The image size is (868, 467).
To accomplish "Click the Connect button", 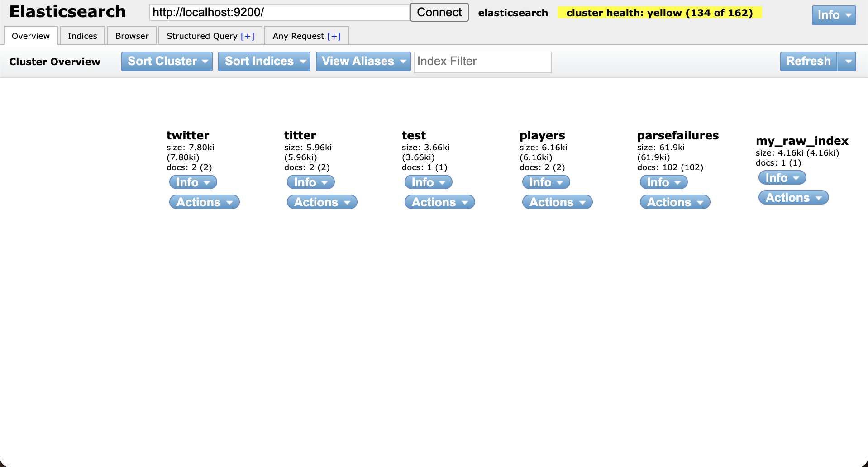I will point(439,12).
